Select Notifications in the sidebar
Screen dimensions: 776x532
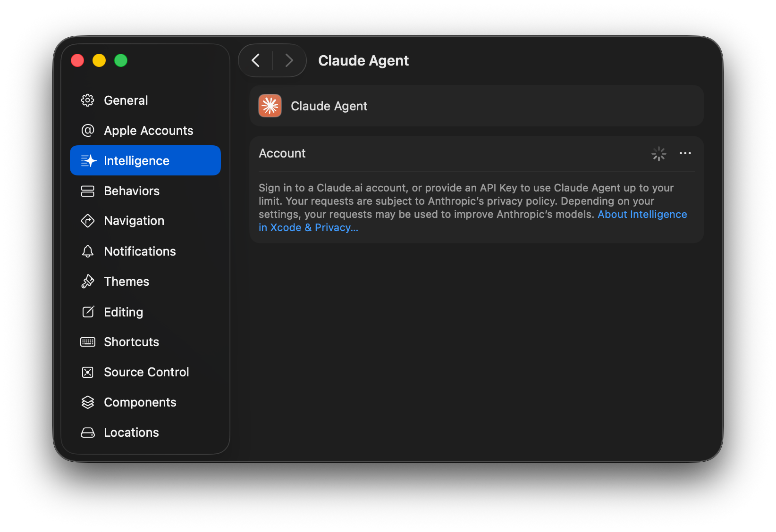tap(145, 251)
